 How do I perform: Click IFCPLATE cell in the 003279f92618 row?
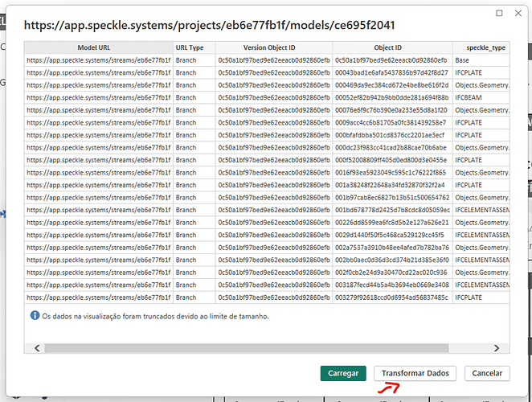[481, 297]
